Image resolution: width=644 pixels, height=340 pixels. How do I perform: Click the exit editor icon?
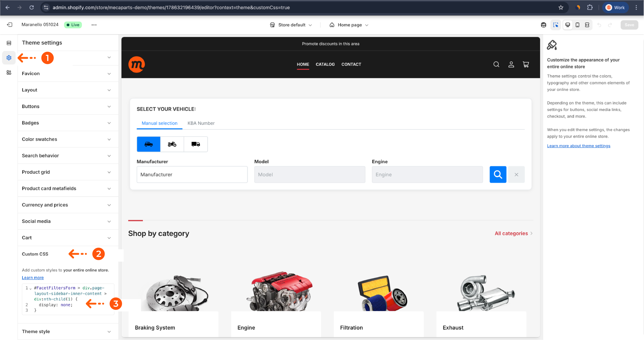[x=9, y=25]
